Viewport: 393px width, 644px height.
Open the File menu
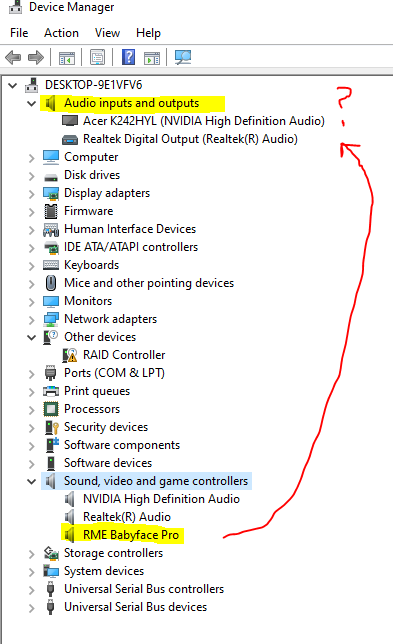click(19, 33)
